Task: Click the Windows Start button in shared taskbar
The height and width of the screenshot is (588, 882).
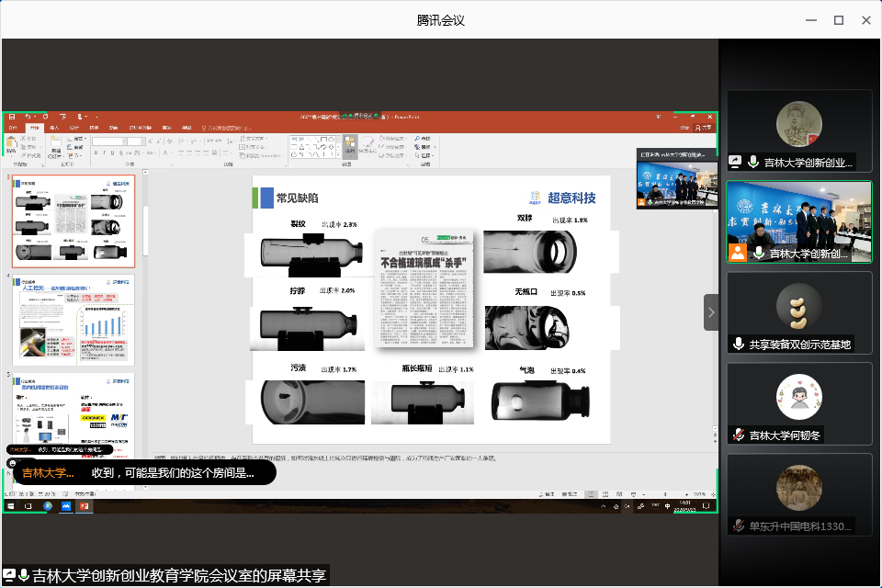Action: click(x=12, y=506)
